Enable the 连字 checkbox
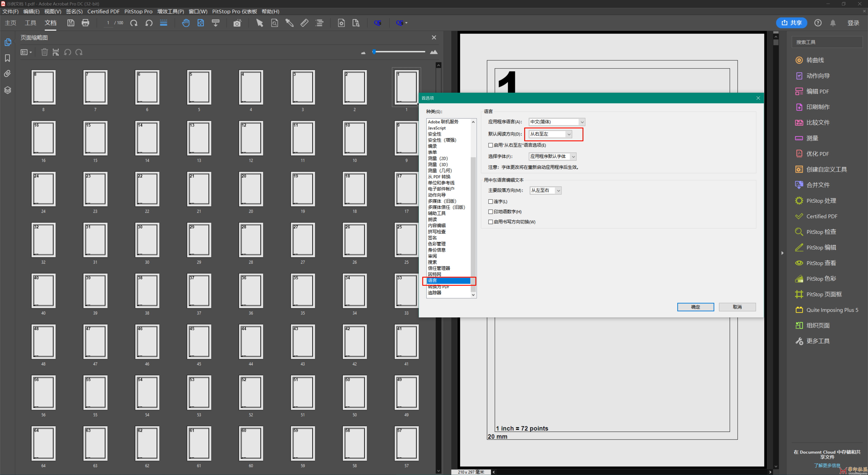Screen dimensions: 868x475 491,202
